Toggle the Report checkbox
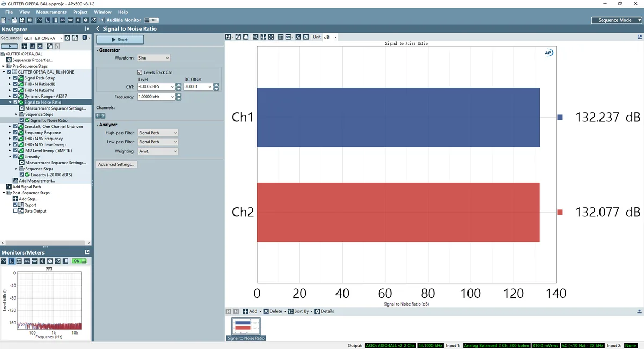The width and height of the screenshot is (644, 349). coord(16,205)
